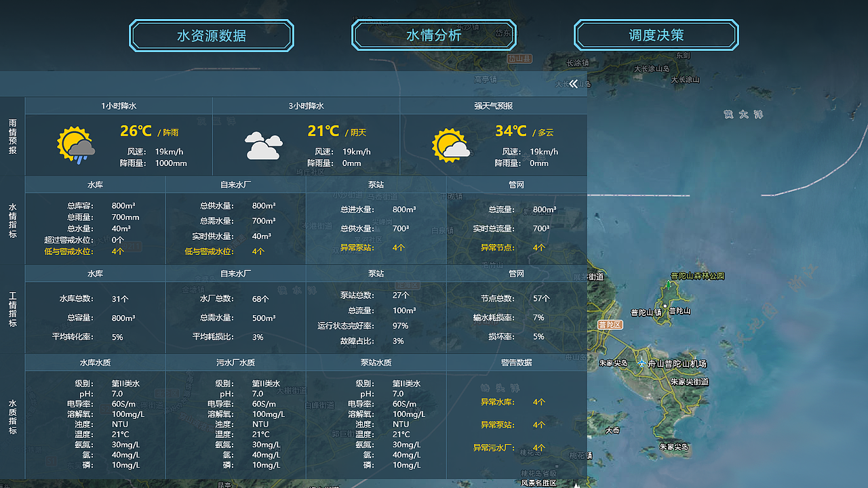Click the 舟山普陀山机场 map label
The width and height of the screenshot is (868, 488).
click(x=677, y=364)
